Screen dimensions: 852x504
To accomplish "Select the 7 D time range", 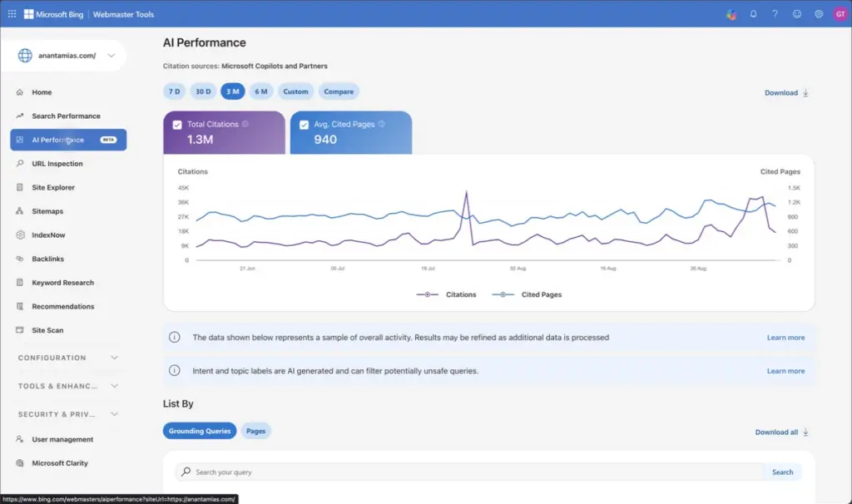I will 174,91.
